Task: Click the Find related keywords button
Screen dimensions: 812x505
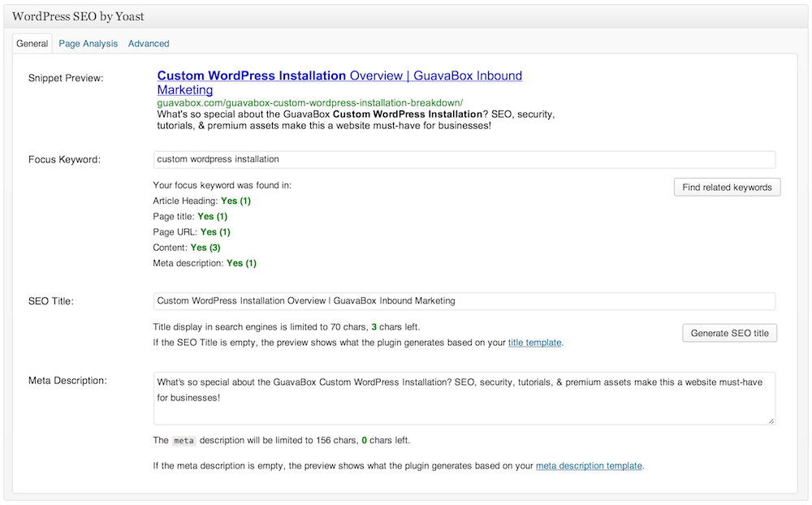Action: pyautogui.click(x=727, y=187)
